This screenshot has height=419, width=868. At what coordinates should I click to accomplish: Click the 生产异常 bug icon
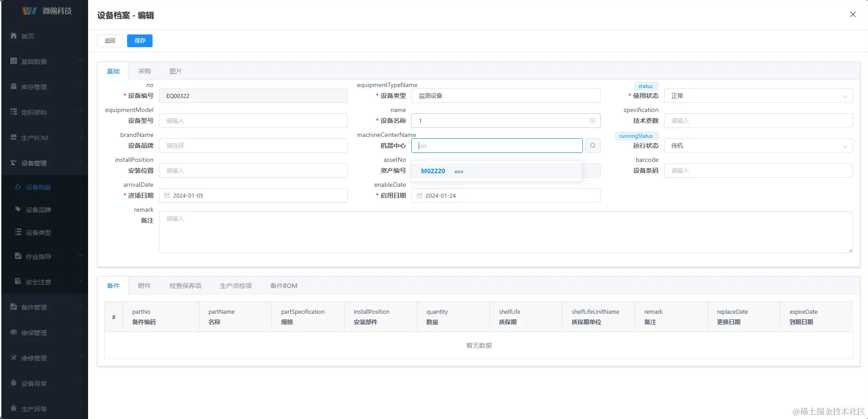point(14,409)
